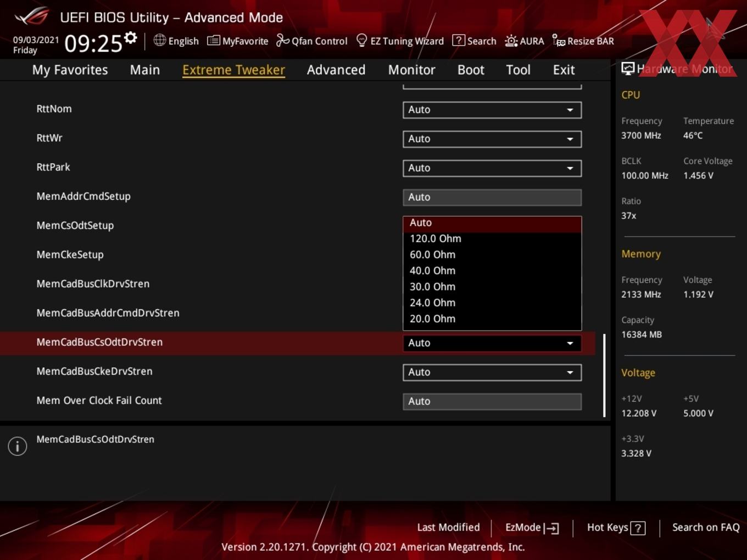Choose 60.0 Ohm option
The height and width of the screenshot is (560, 747).
click(492, 255)
